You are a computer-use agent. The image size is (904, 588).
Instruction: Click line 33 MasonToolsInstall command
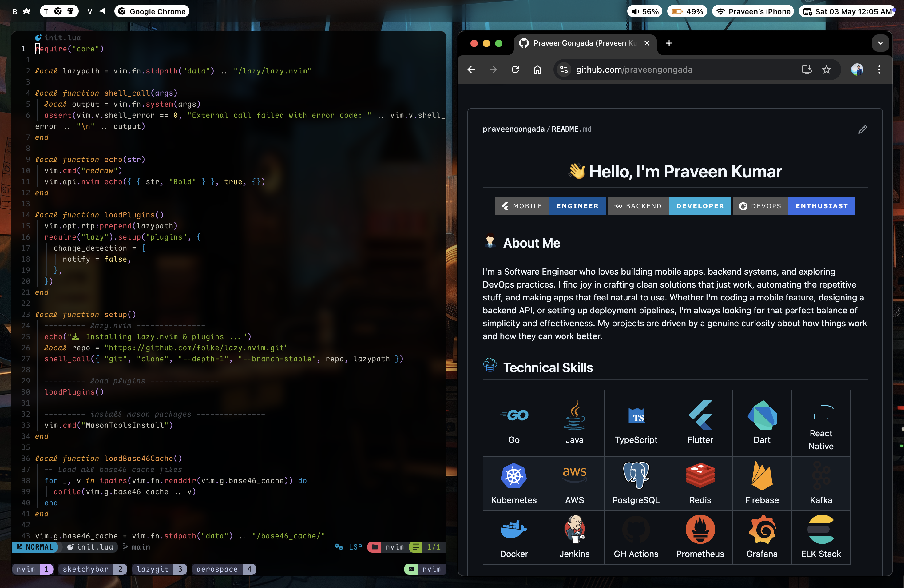109,425
